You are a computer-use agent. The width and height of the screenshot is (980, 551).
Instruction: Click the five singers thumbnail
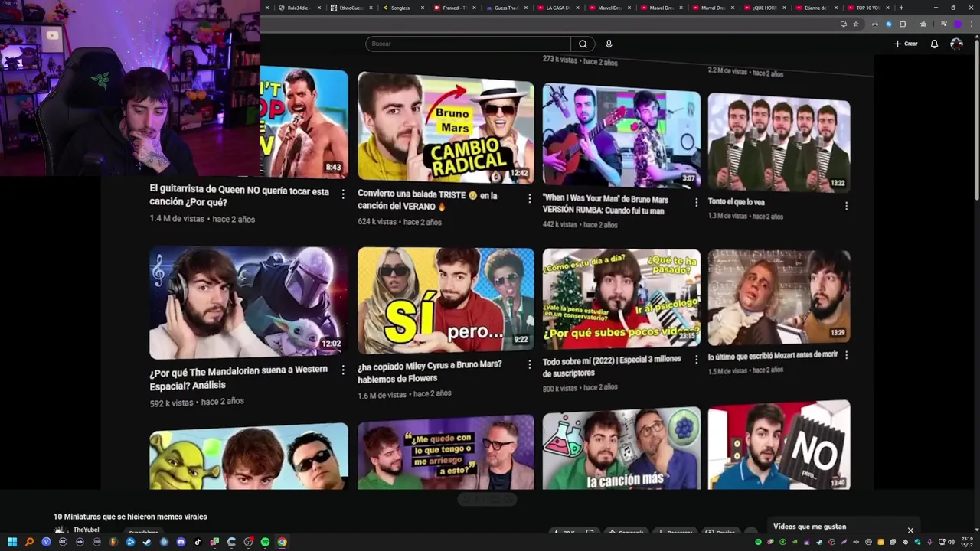[779, 142]
